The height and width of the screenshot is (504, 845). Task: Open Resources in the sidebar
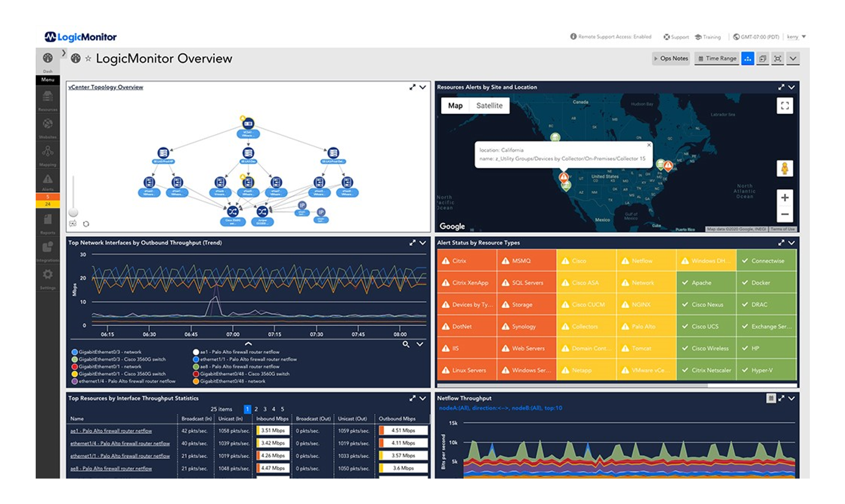48,101
